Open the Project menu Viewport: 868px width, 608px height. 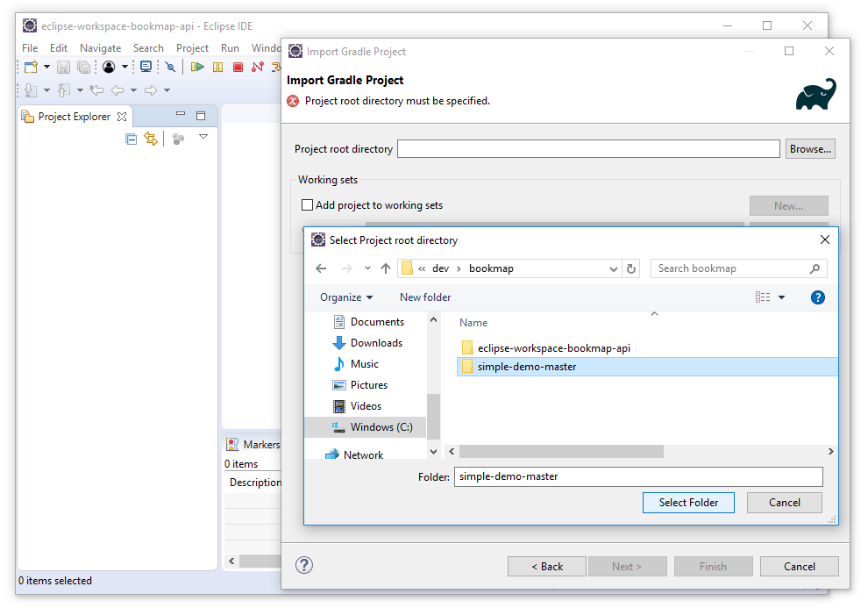point(192,48)
